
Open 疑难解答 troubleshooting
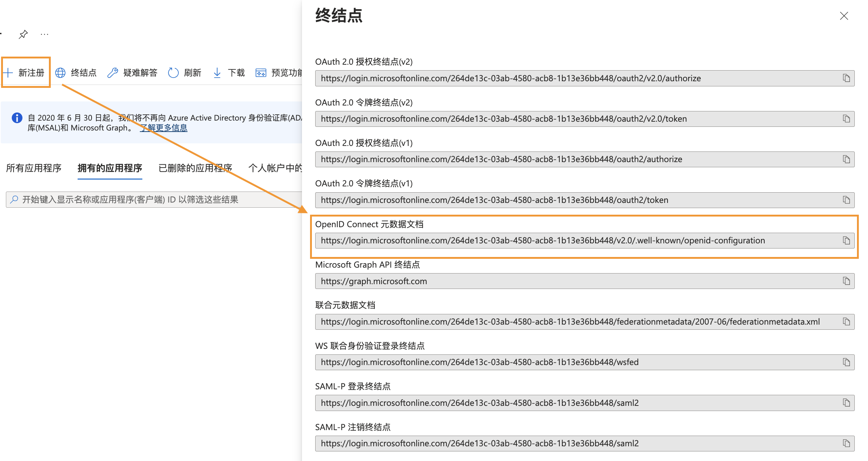(132, 73)
